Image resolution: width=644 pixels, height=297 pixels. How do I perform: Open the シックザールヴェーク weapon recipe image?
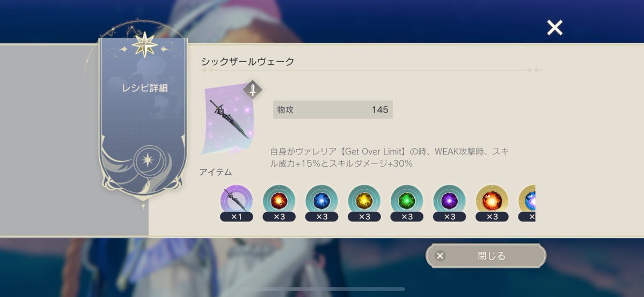click(x=229, y=120)
